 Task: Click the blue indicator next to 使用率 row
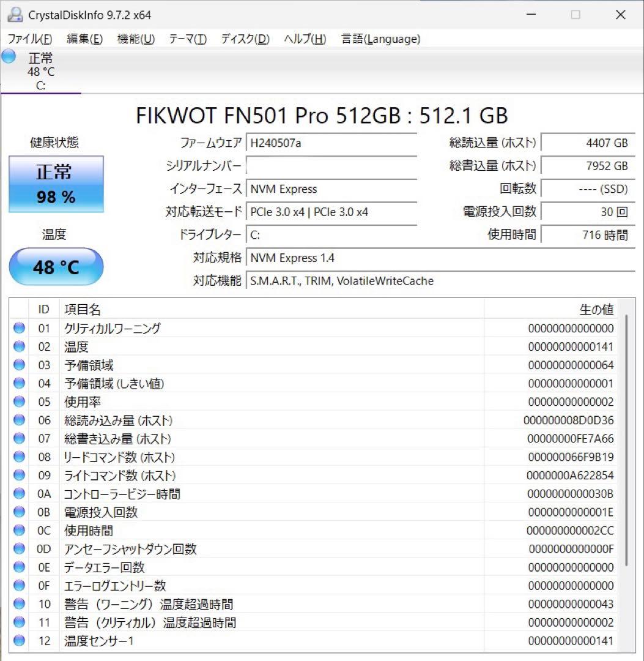[18, 402]
